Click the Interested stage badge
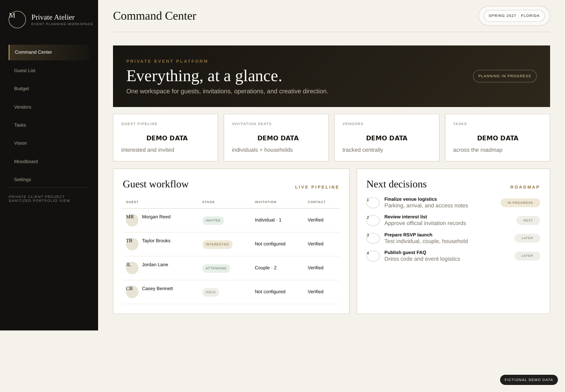 coord(217,244)
